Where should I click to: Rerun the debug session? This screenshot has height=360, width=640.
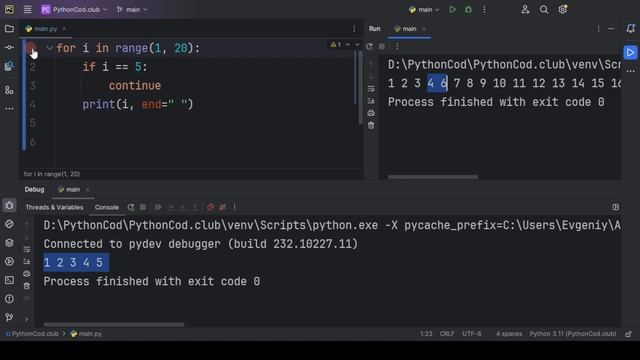coord(131,207)
